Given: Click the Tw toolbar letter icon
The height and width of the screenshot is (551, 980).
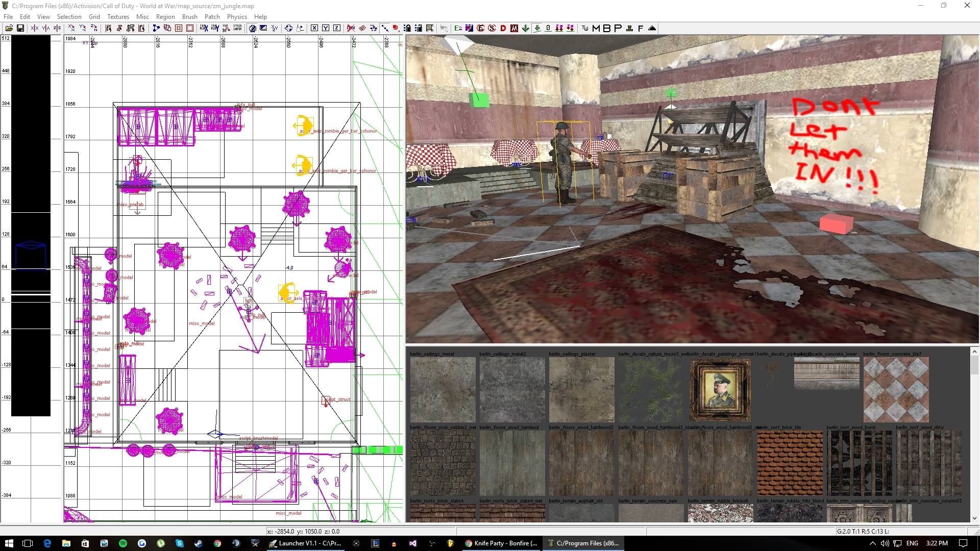Looking at the screenshot, I should point(585,28).
